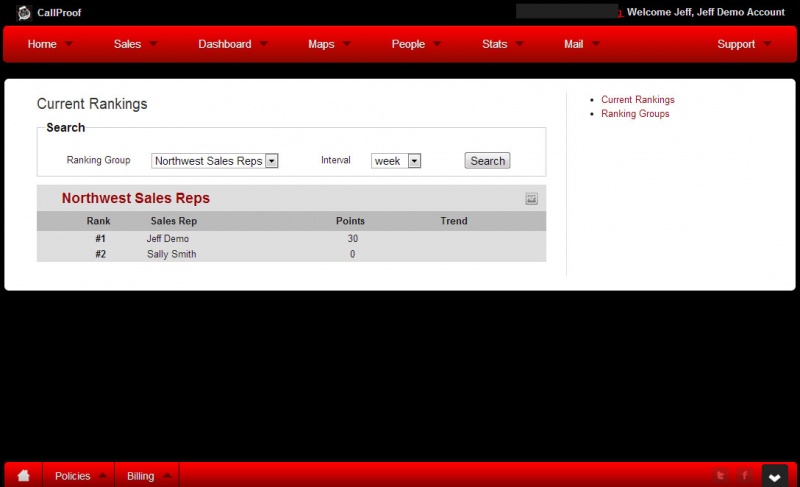The height and width of the screenshot is (487, 800).
Task: Open the Twitter icon in the footer
Action: click(720, 476)
